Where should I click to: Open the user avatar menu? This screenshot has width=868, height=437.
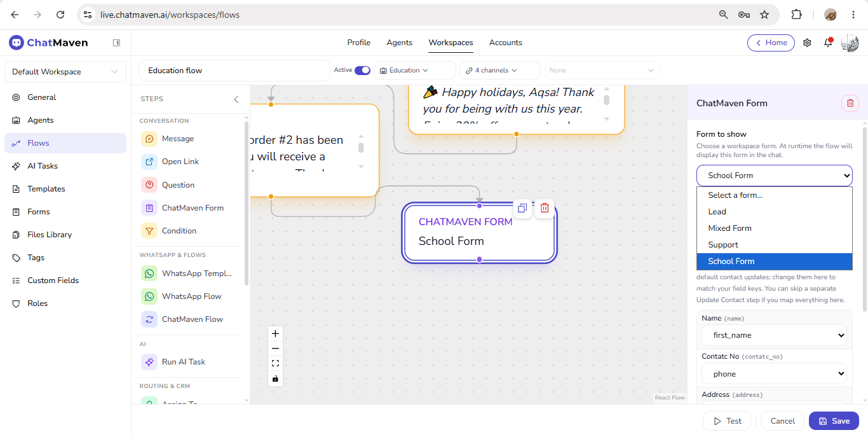click(x=850, y=43)
